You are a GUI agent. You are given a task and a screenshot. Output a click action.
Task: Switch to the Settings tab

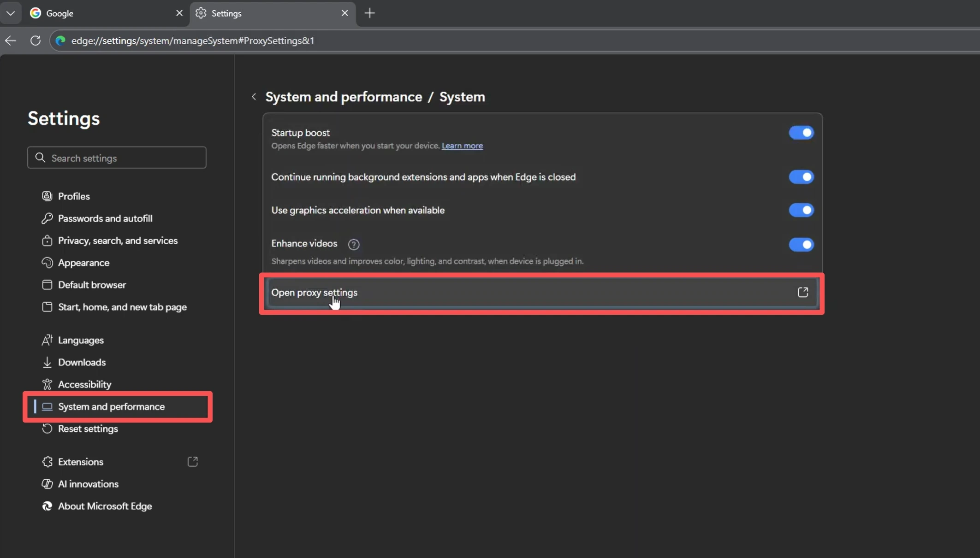point(272,13)
